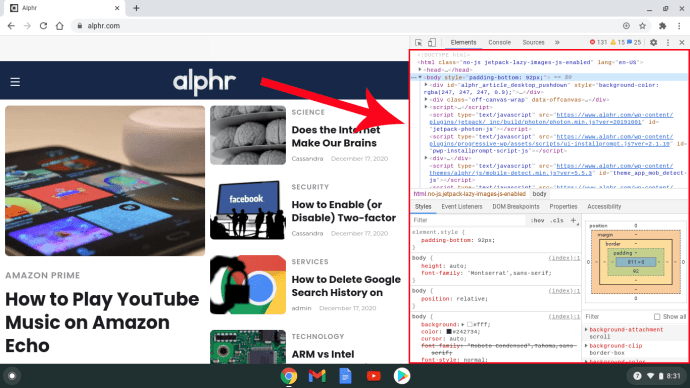Enable the Show all checkbox

[657, 317]
